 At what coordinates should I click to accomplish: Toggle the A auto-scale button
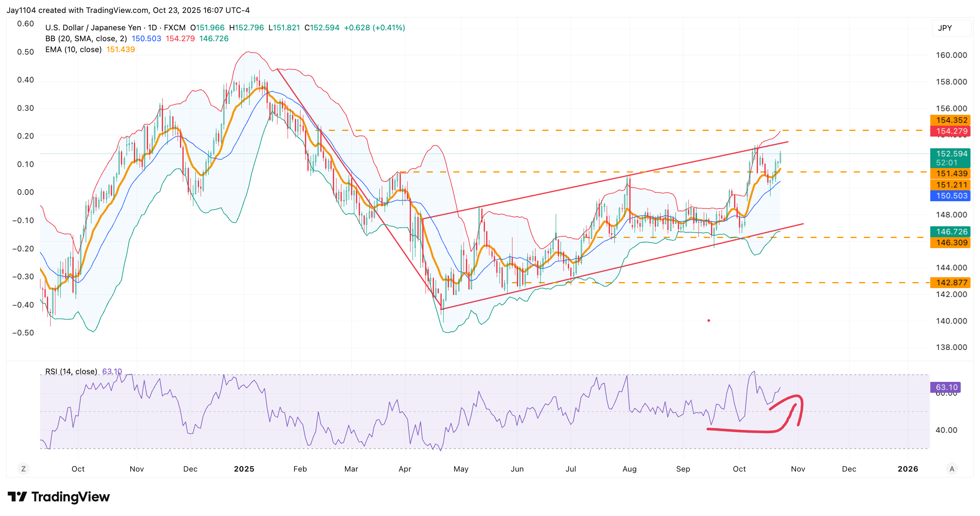[952, 469]
